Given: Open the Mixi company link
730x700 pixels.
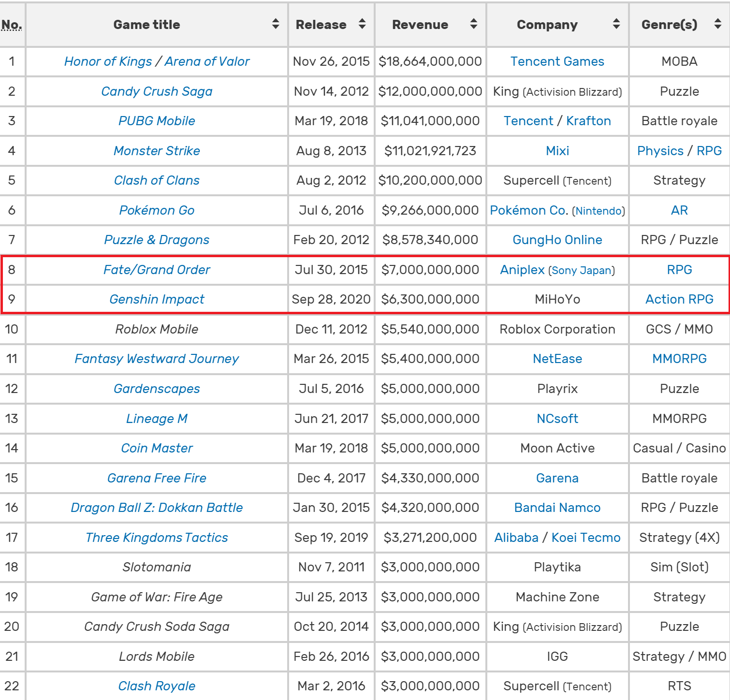Looking at the screenshot, I should point(557,151).
